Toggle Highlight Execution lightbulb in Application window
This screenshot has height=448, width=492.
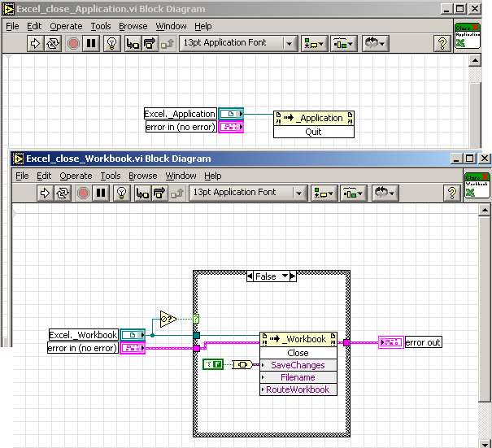tap(112, 43)
